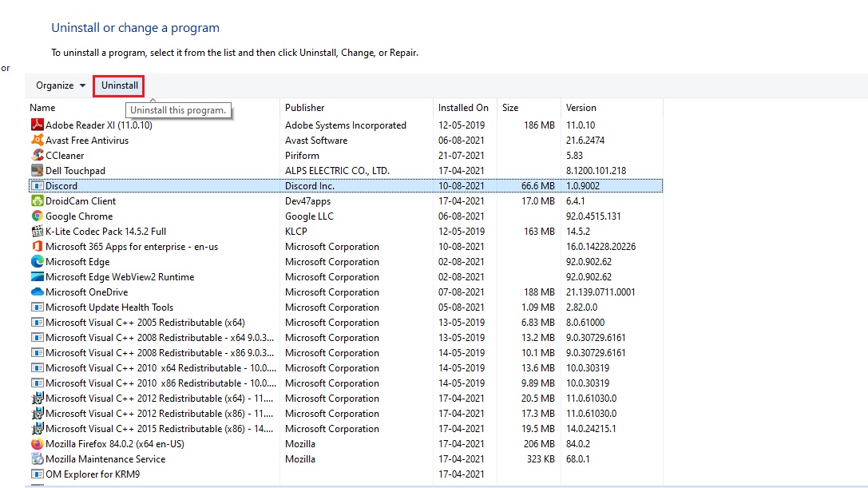
Task: Click the Uninstall toolbar button
Action: click(120, 85)
